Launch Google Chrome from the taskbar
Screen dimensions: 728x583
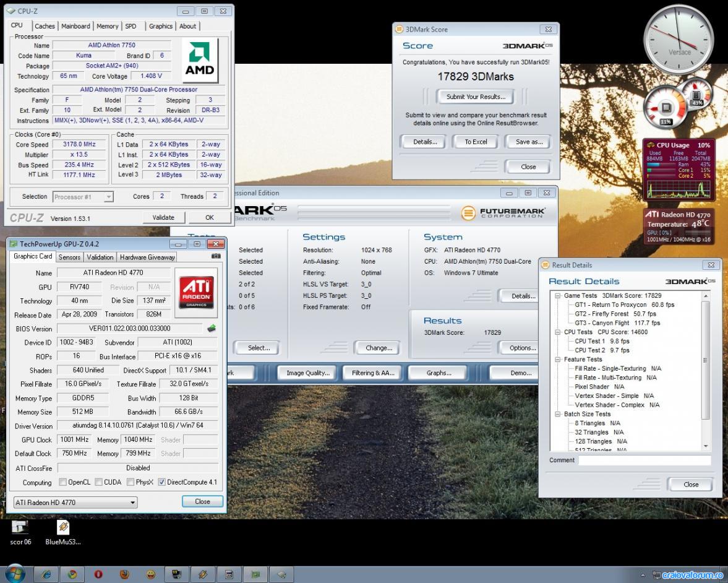[x=72, y=574]
